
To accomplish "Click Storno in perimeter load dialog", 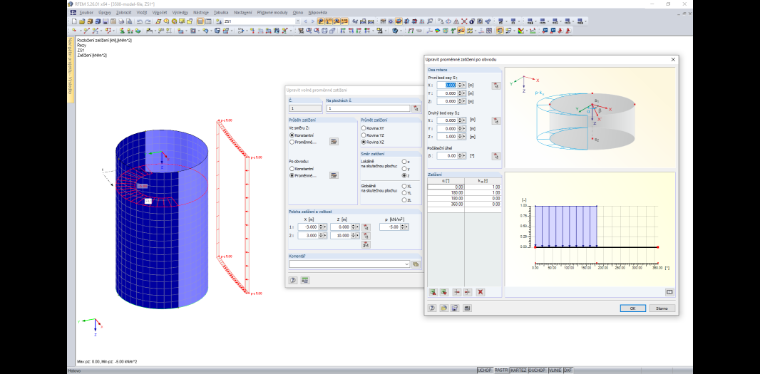I will tap(662, 308).
